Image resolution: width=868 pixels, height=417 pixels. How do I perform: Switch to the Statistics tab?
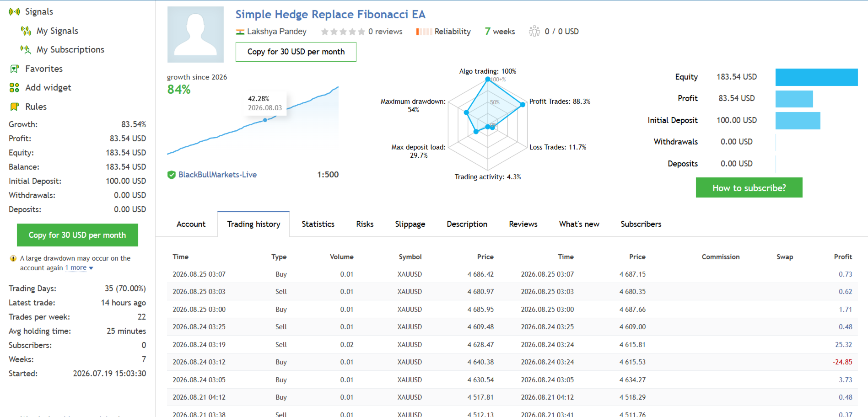318,224
